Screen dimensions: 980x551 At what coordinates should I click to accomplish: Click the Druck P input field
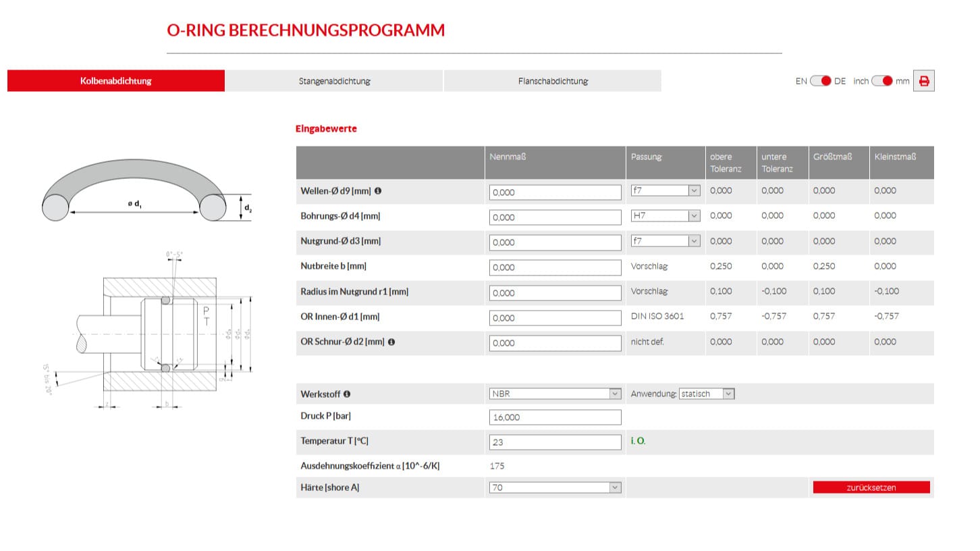coord(555,417)
